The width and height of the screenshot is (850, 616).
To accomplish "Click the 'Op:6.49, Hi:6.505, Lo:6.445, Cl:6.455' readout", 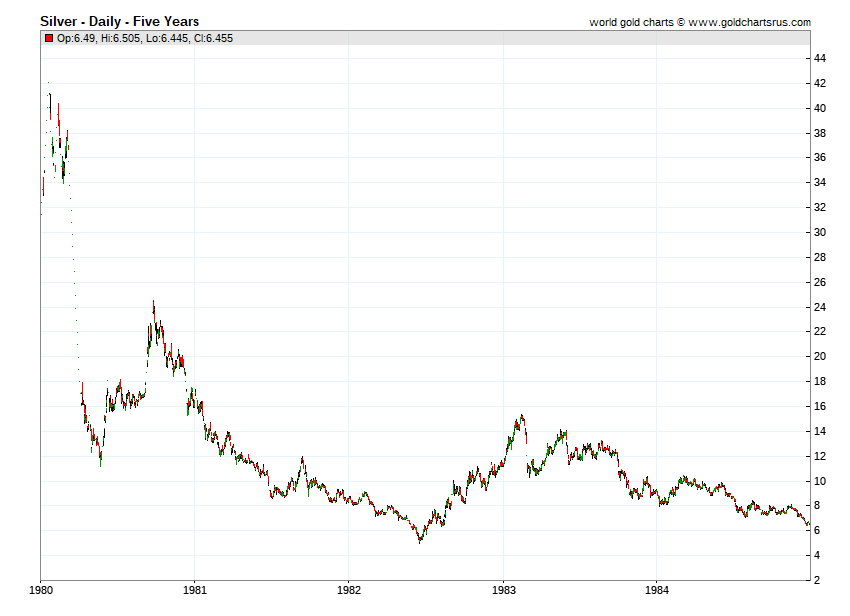I will (x=145, y=38).
